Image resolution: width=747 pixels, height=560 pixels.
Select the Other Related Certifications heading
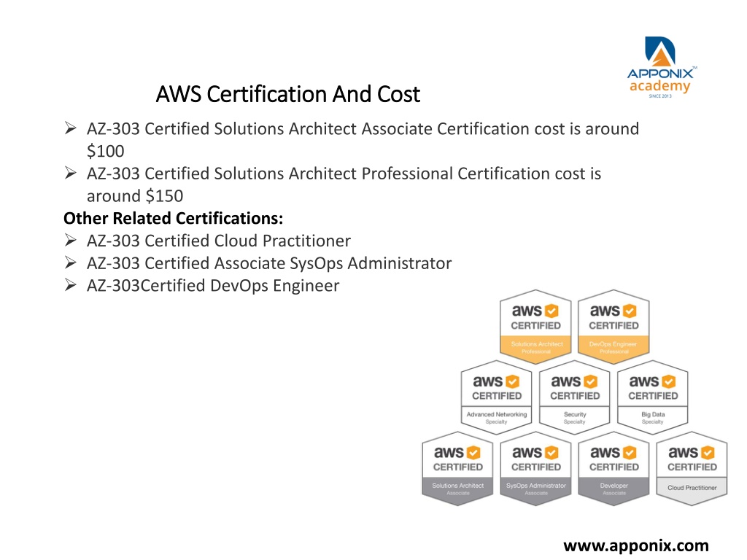click(x=174, y=218)
